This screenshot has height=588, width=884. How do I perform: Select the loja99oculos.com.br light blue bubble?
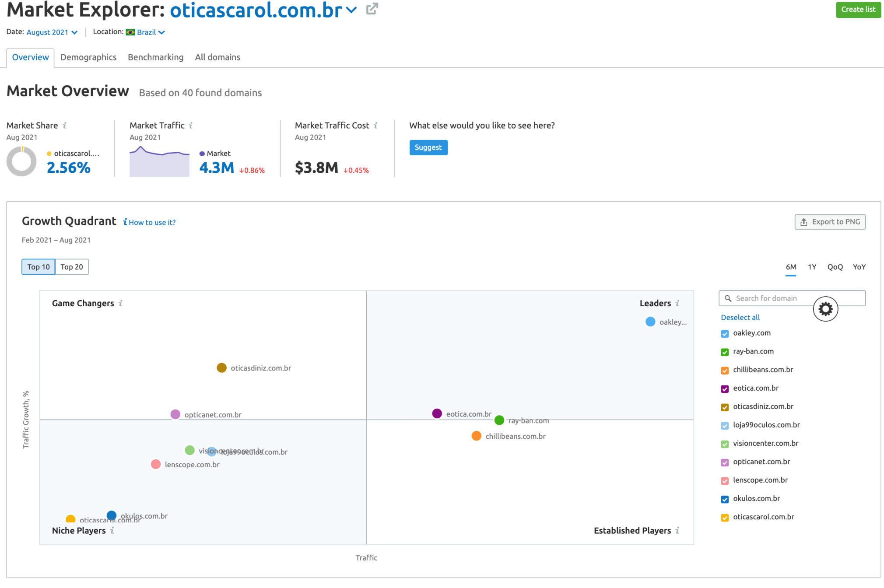click(212, 451)
